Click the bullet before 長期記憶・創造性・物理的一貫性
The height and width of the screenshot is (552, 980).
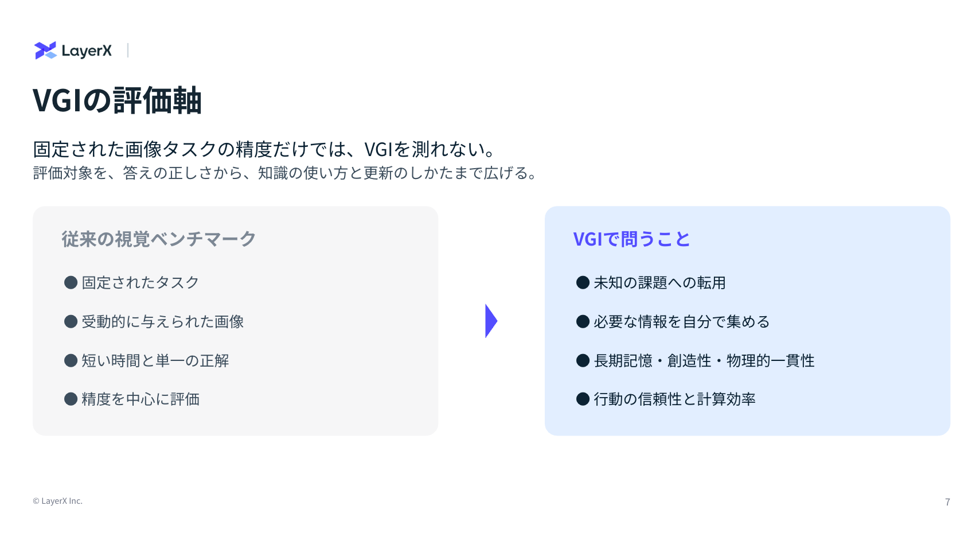(x=583, y=360)
